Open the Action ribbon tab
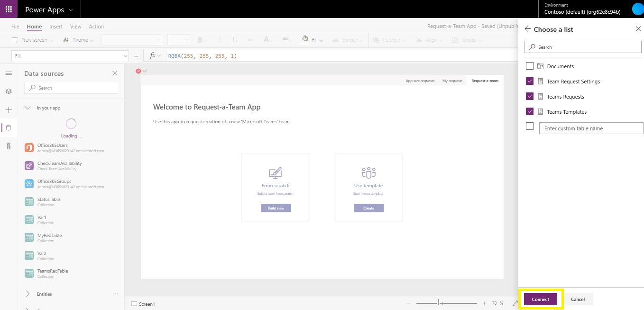The width and height of the screenshot is (644, 310). tap(96, 27)
